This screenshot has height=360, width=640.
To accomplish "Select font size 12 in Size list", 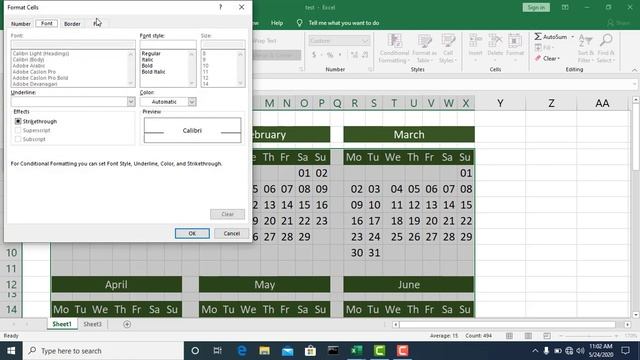I will click(x=205, y=78).
